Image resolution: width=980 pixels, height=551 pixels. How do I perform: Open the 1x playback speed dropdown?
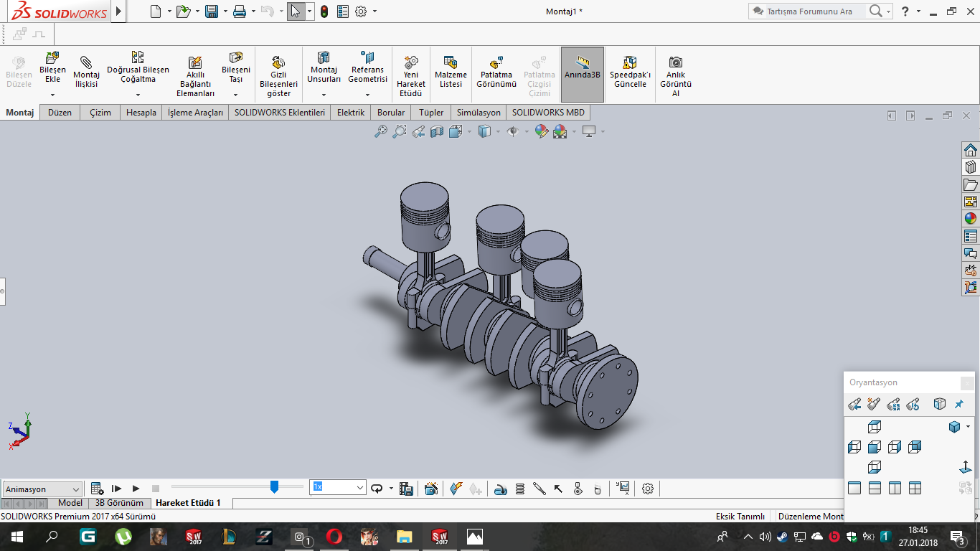coord(360,488)
